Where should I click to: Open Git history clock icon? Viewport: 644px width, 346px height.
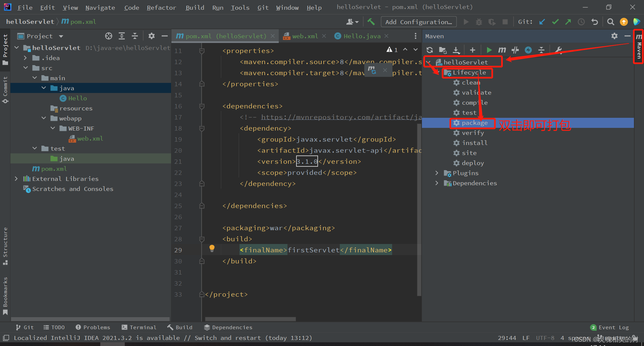point(581,22)
